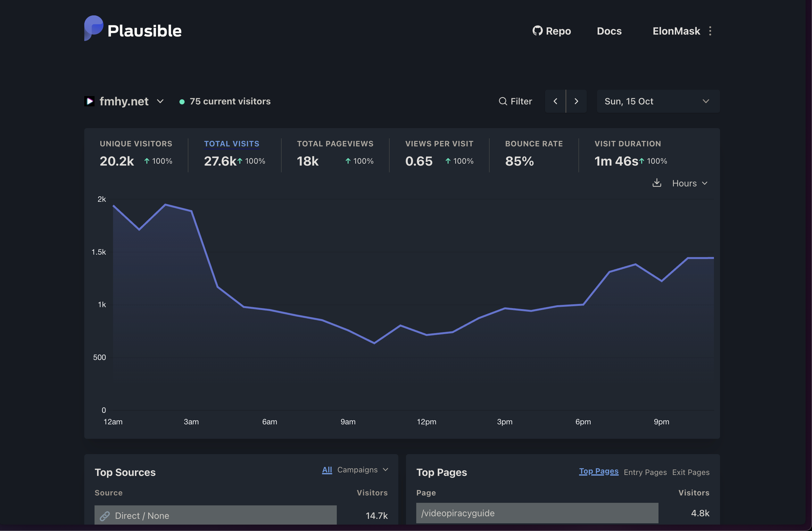The width and height of the screenshot is (812, 531).
Task: Click the fmhy.net site favicon
Action: (x=89, y=101)
